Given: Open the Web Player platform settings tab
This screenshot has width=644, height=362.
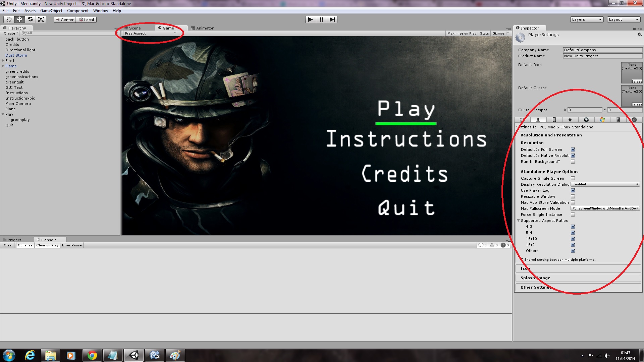Looking at the screenshot, I should [522, 120].
